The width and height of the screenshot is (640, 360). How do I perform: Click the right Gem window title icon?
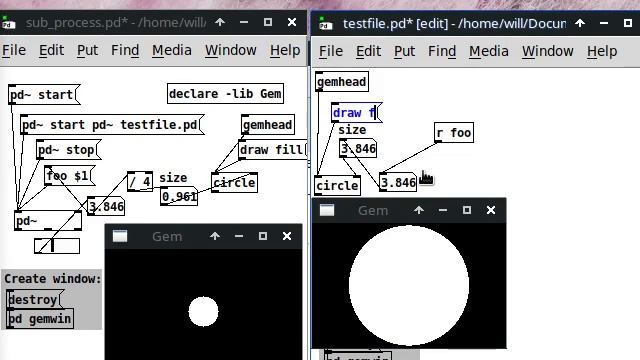pyautogui.click(x=327, y=210)
